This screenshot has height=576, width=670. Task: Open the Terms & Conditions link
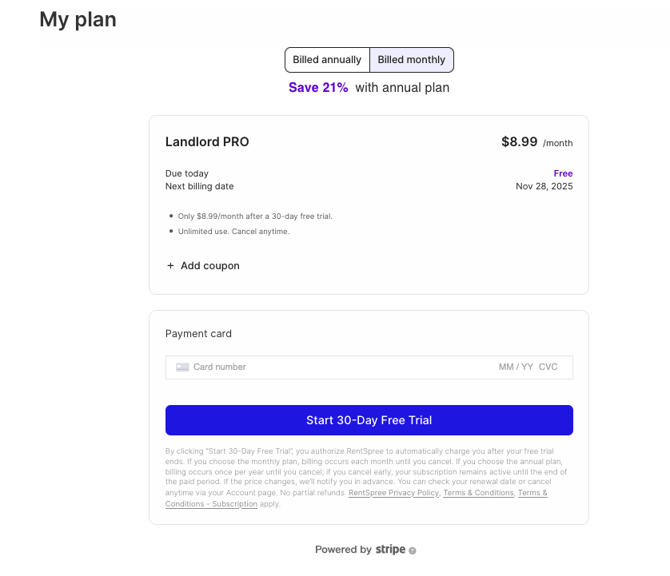[478, 493]
